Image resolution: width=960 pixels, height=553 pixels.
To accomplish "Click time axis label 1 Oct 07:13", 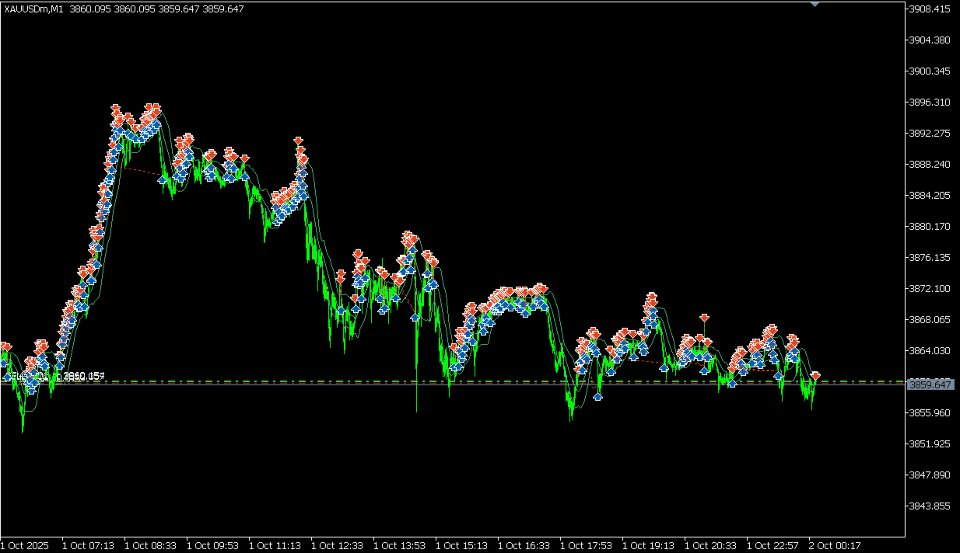I will coord(89,546).
